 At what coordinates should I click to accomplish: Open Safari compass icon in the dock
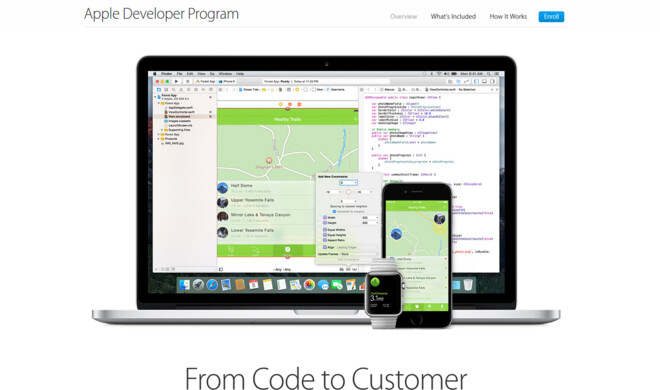(x=212, y=285)
